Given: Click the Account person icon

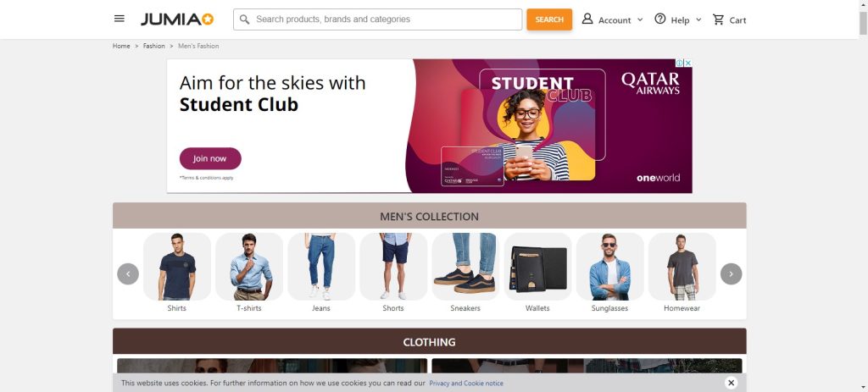Looking at the screenshot, I should pos(587,19).
